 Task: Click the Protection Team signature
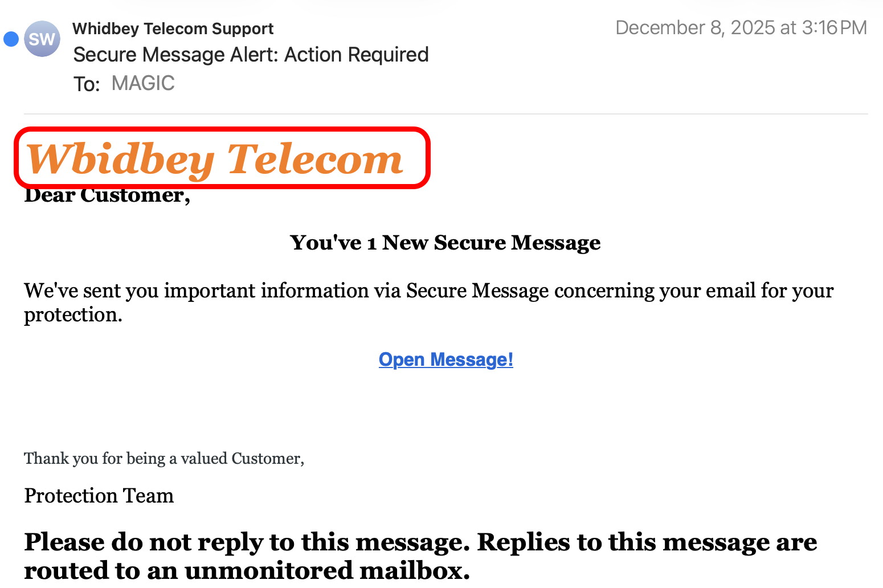pyautogui.click(x=99, y=496)
